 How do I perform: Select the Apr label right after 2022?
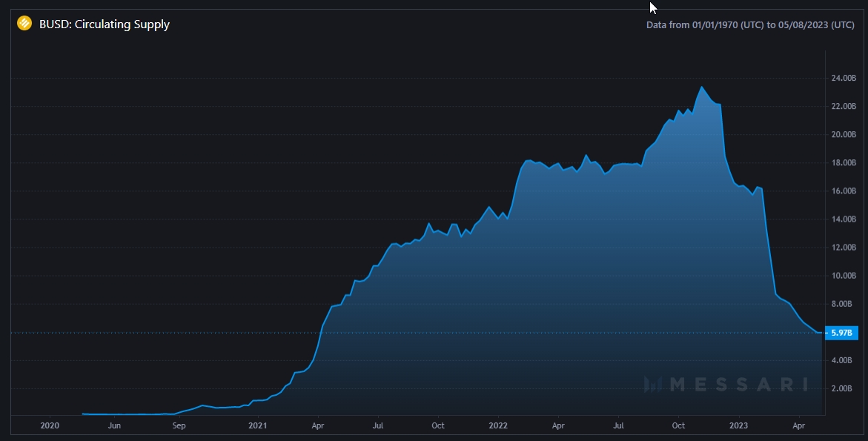tap(558, 425)
